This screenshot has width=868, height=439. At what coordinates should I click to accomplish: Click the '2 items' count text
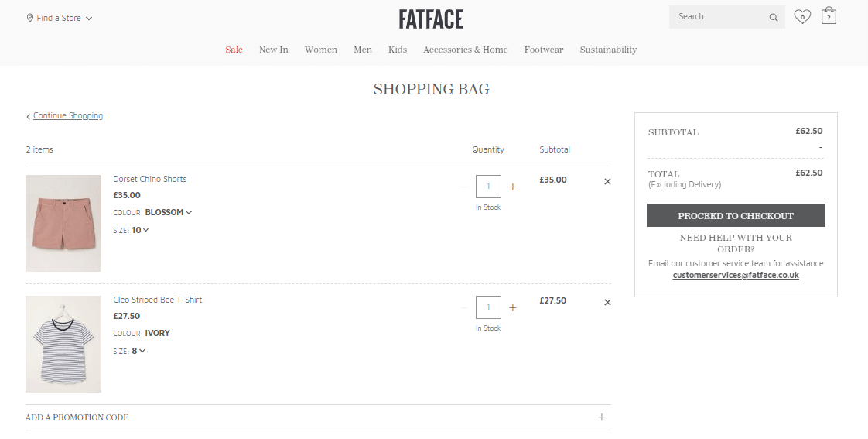tap(39, 149)
